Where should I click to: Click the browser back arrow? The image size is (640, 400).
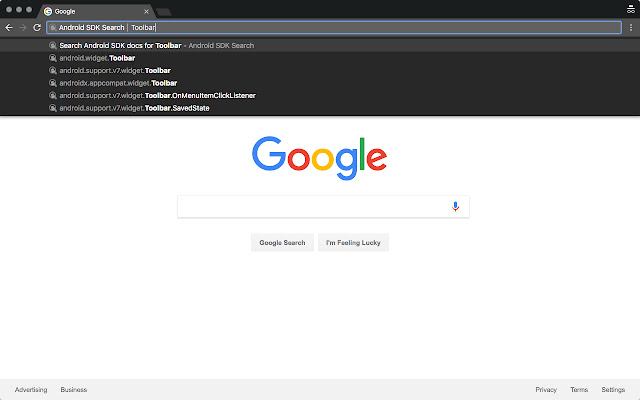(x=9, y=27)
